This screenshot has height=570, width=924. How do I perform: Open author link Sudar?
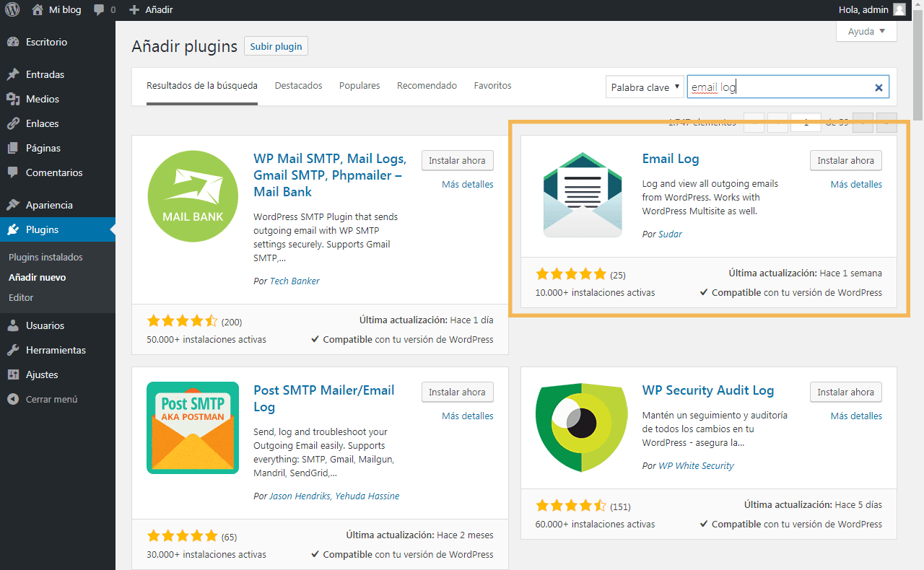(670, 234)
